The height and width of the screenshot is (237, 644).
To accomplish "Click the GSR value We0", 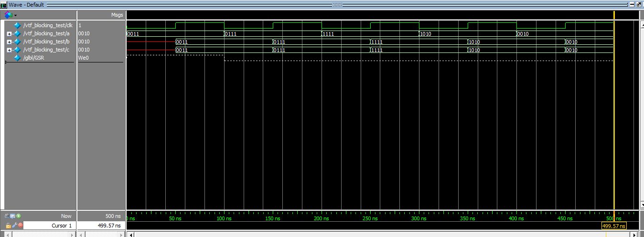I will click(83, 58).
